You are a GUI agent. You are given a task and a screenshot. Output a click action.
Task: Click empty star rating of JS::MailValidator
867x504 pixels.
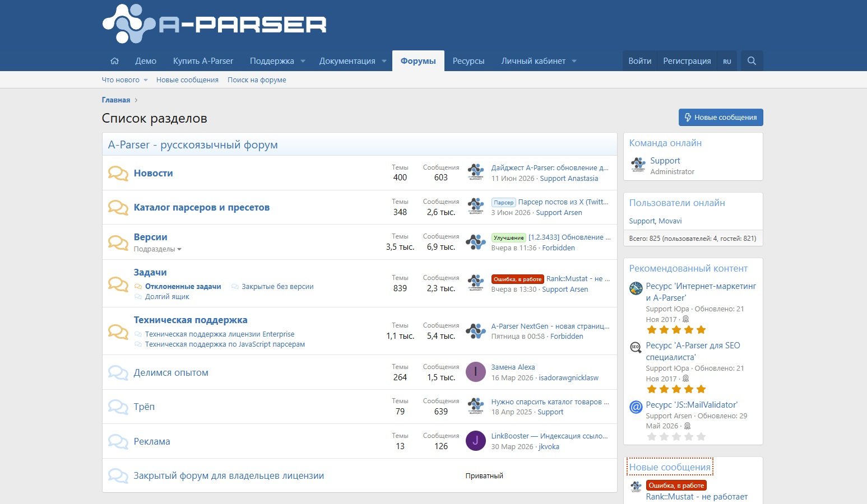pyautogui.click(x=676, y=436)
